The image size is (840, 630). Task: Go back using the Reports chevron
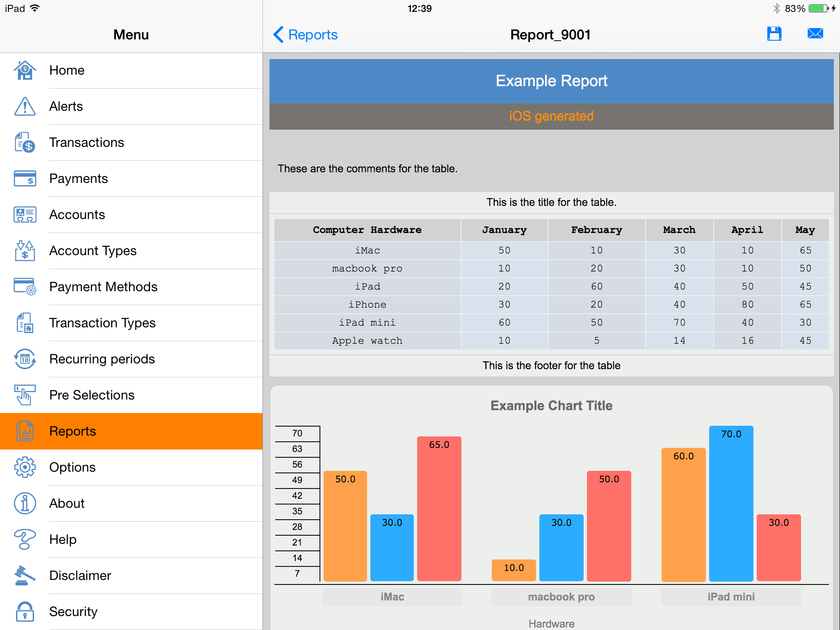(305, 35)
